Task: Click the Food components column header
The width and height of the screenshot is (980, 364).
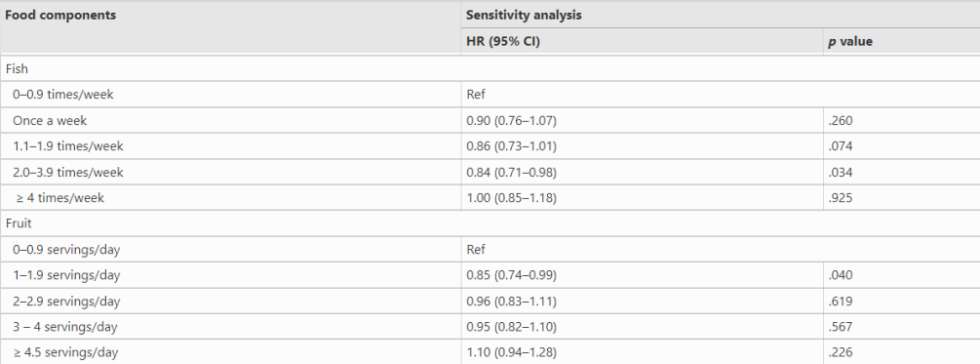Action: click(x=60, y=15)
